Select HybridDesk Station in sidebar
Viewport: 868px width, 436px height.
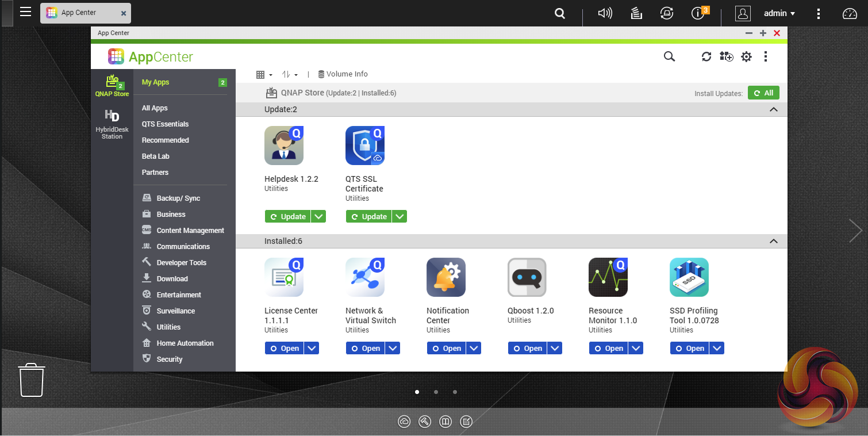tap(112, 124)
